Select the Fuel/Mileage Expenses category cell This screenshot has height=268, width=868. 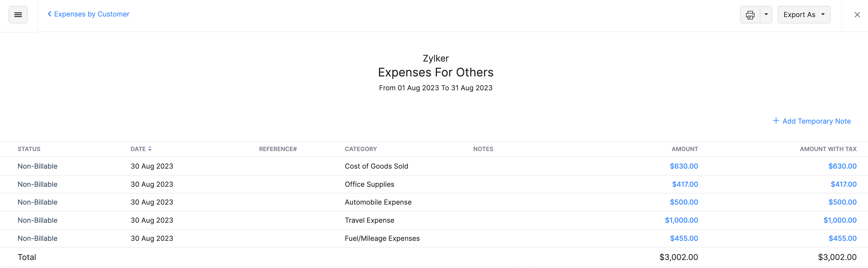(382, 238)
